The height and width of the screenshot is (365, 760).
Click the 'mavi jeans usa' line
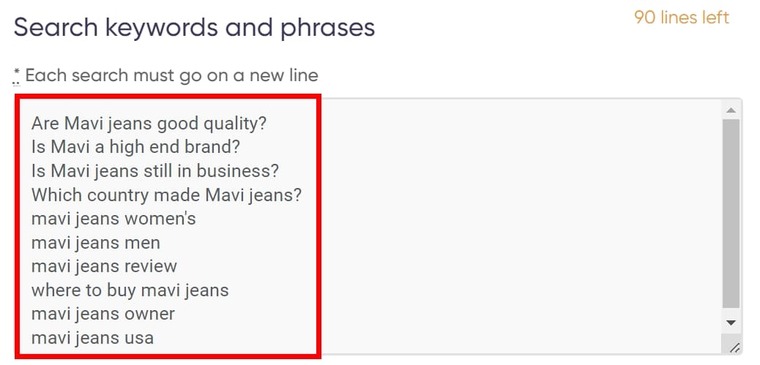pos(92,337)
